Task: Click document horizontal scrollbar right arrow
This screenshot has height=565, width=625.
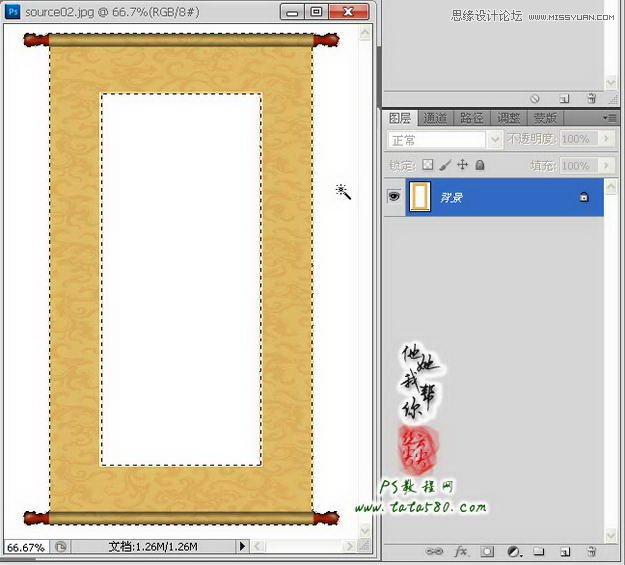Action: [x=350, y=546]
